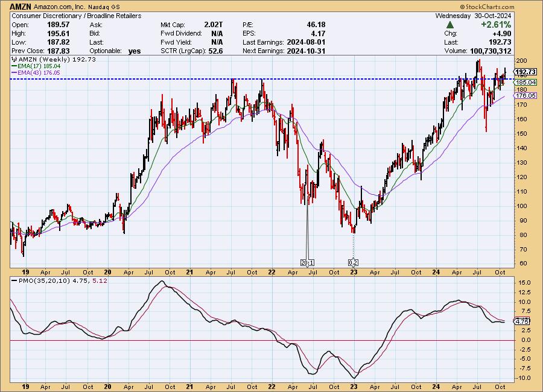
Task: Click the green up-triangle change indicator
Action: [450, 25]
